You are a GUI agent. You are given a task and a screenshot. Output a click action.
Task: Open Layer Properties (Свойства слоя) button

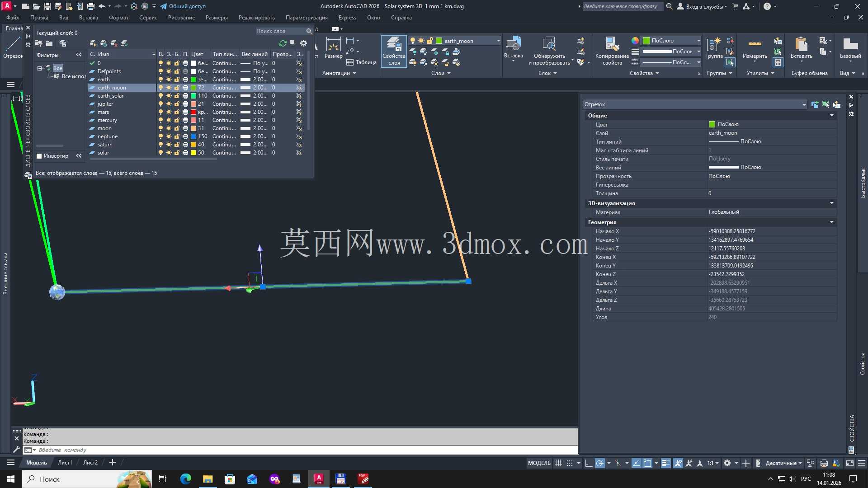tap(394, 51)
